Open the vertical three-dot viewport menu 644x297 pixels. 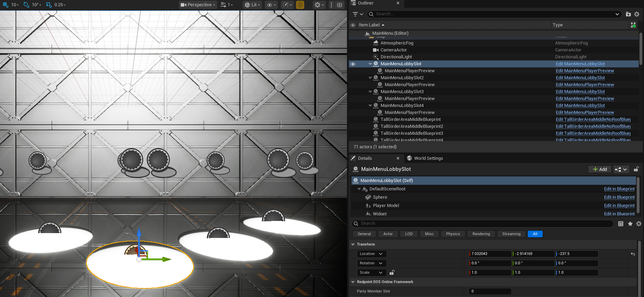[x=331, y=5]
